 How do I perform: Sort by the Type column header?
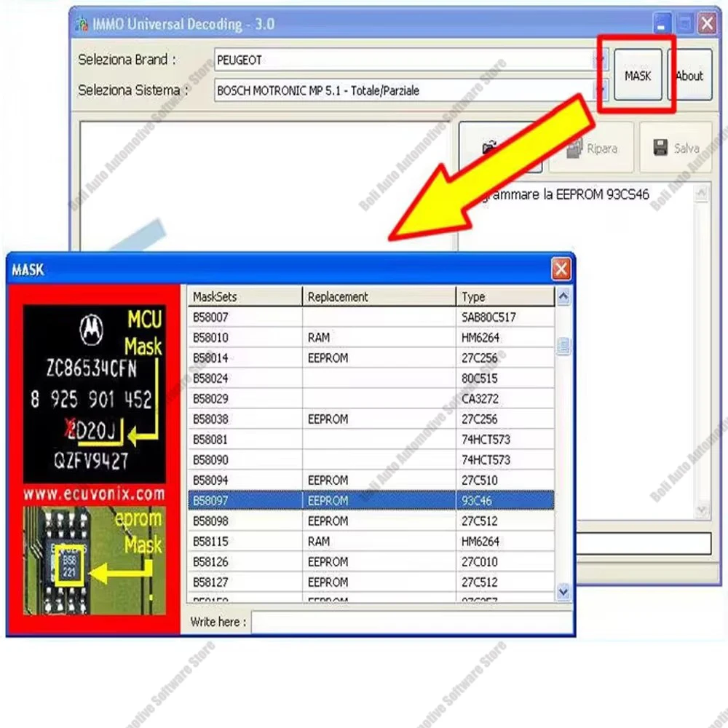[x=505, y=297]
